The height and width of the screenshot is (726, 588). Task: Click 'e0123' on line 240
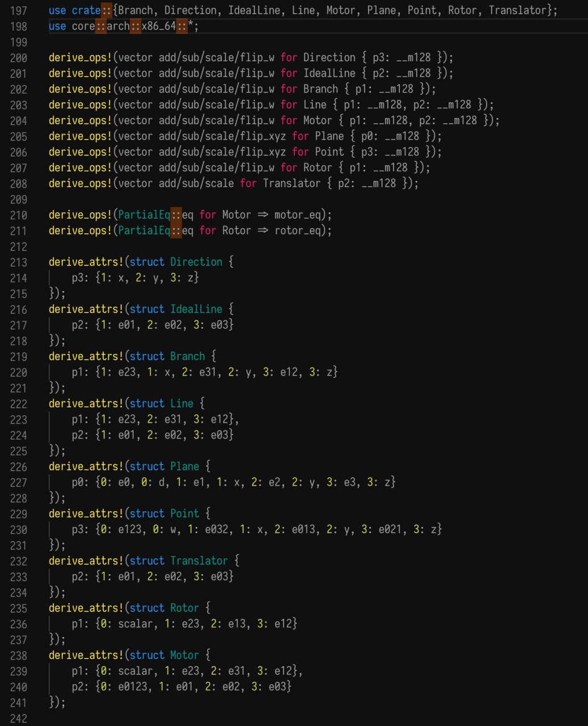pos(133,687)
